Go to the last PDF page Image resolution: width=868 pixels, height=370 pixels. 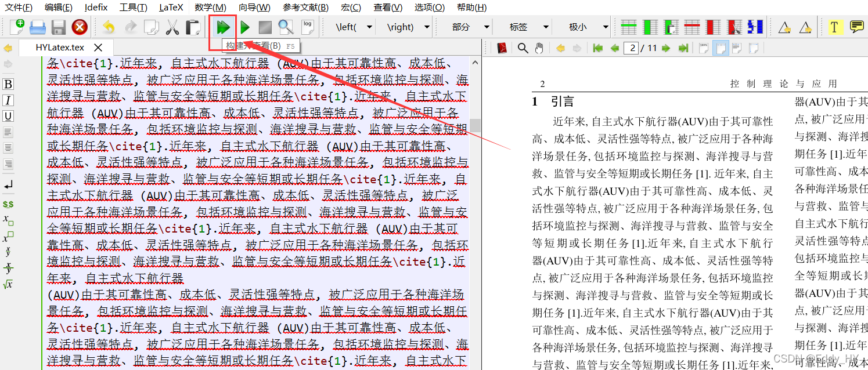683,48
